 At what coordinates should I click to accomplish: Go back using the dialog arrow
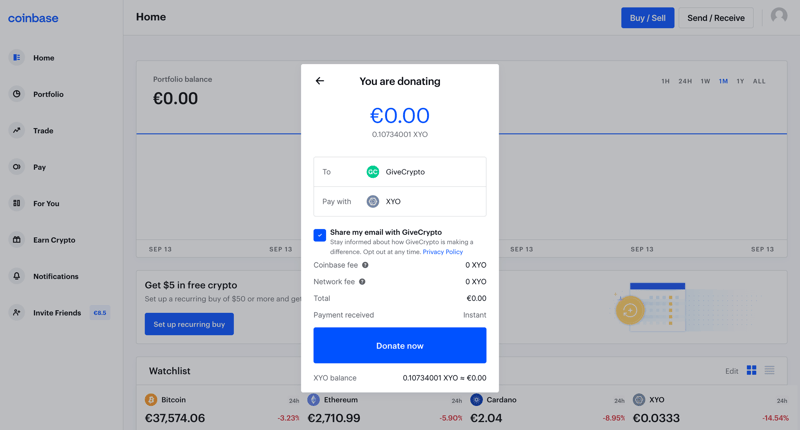click(320, 81)
